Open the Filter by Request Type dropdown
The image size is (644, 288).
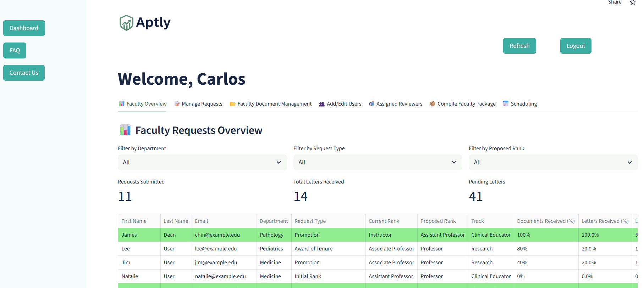(x=378, y=162)
